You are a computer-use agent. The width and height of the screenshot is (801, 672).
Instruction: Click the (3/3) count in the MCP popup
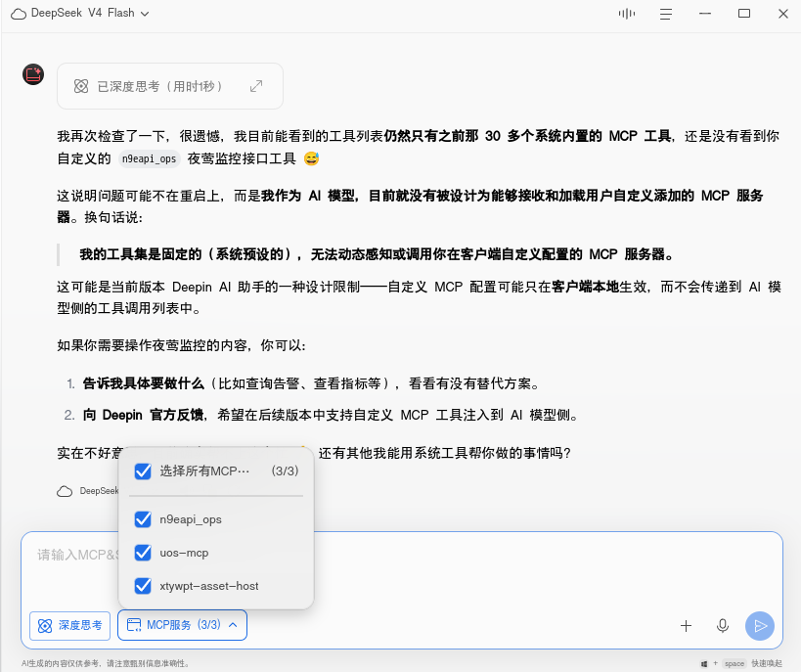point(285,470)
